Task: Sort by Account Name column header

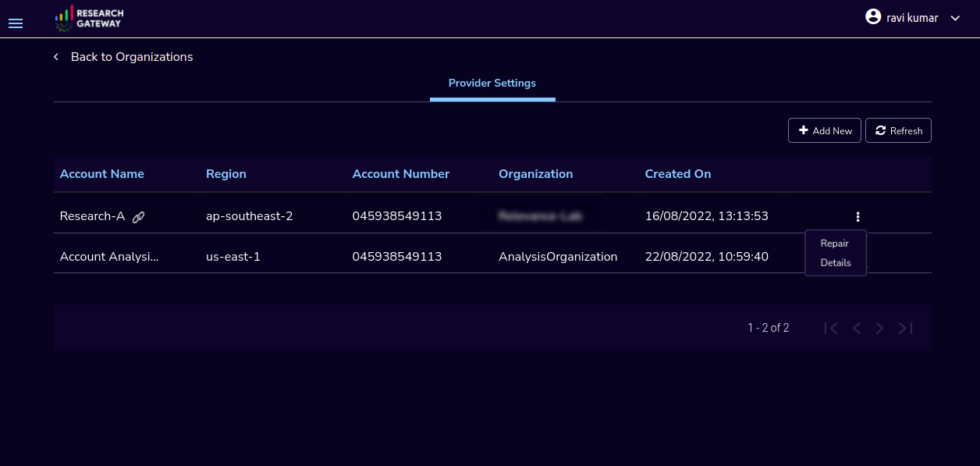Action: click(102, 174)
